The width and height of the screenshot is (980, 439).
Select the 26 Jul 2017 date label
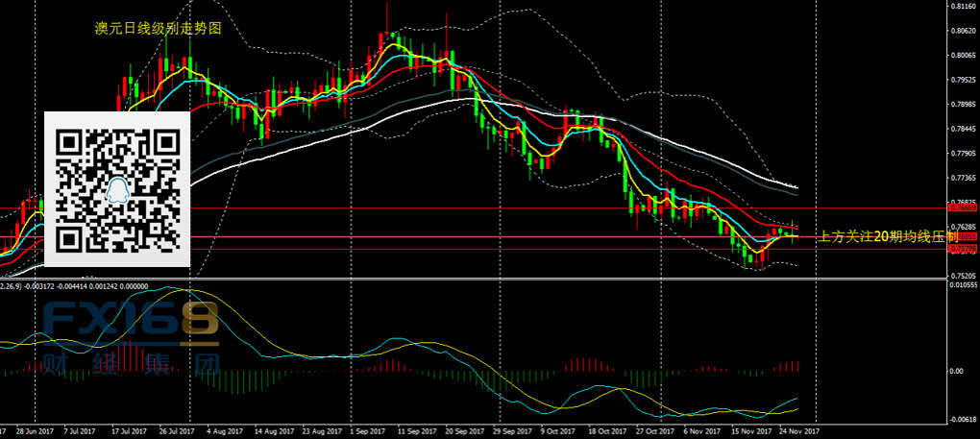[x=177, y=432]
